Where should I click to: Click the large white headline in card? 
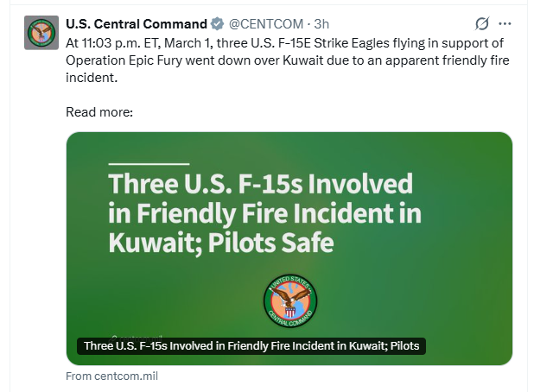coord(259,213)
